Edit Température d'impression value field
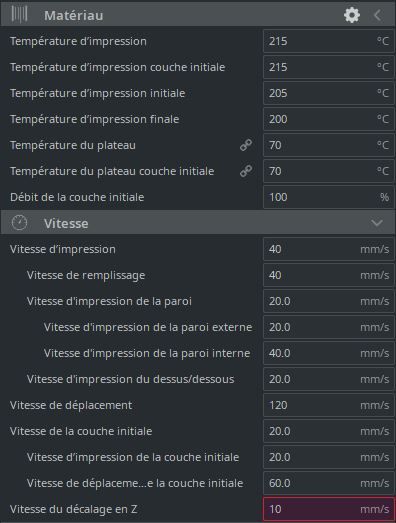This screenshot has height=523, width=396. (329, 41)
